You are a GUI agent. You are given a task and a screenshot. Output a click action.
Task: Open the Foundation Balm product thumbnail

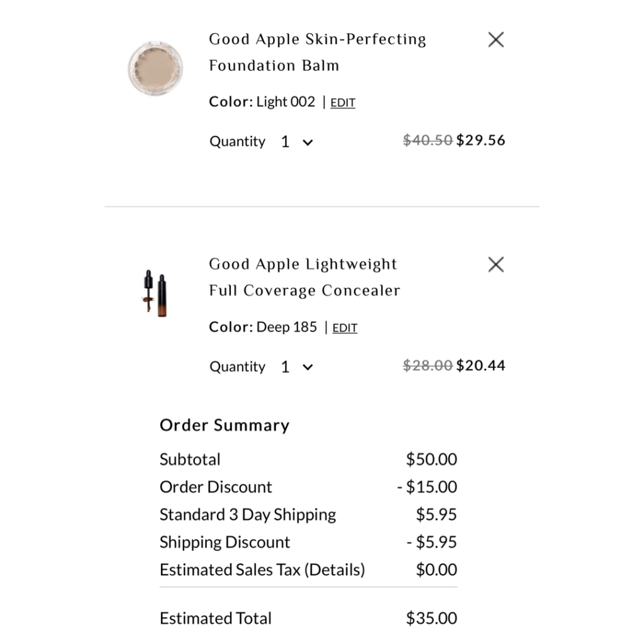[x=155, y=67]
